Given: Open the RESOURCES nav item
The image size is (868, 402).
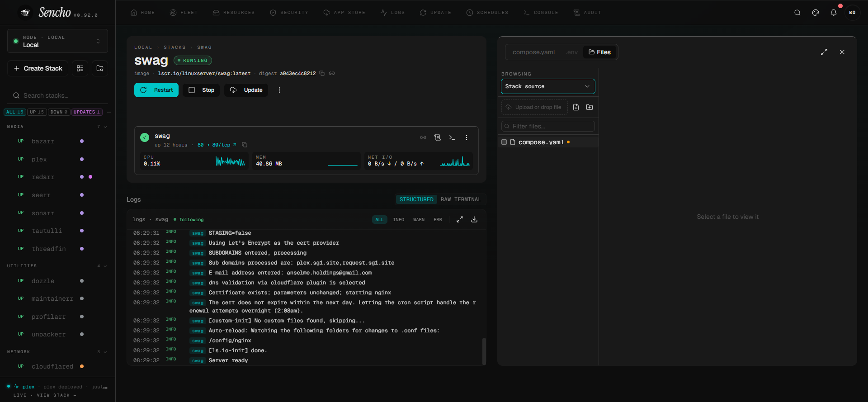Looking at the screenshot, I should (x=234, y=13).
